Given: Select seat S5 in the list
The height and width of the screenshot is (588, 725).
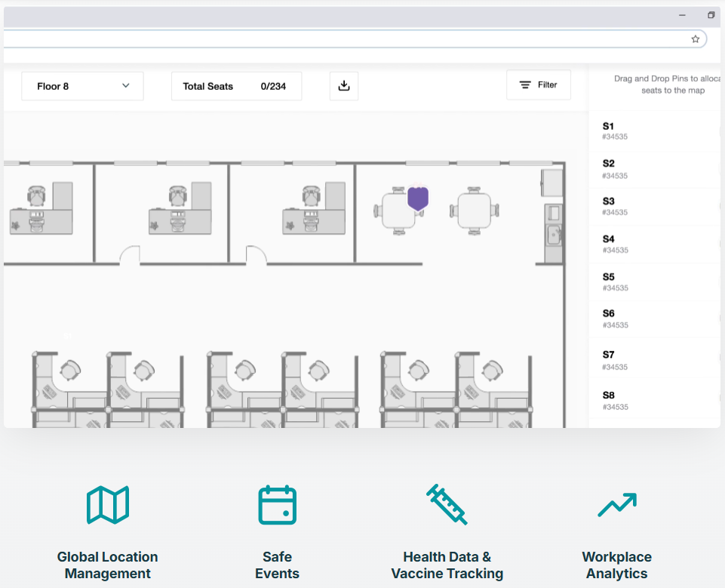Looking at the screenshot, I should (654, 282).
